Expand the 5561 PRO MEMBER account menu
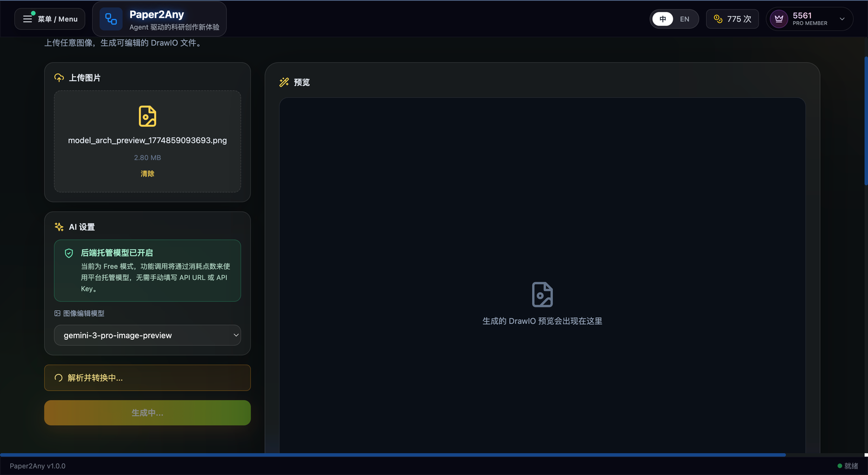Viewport: 868px width, 475px height. [x=842, y=19]
